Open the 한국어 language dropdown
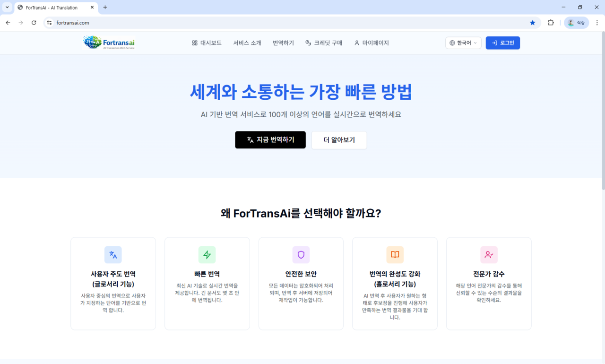This screenshot has height=364, width=605. tap(463, 43)
